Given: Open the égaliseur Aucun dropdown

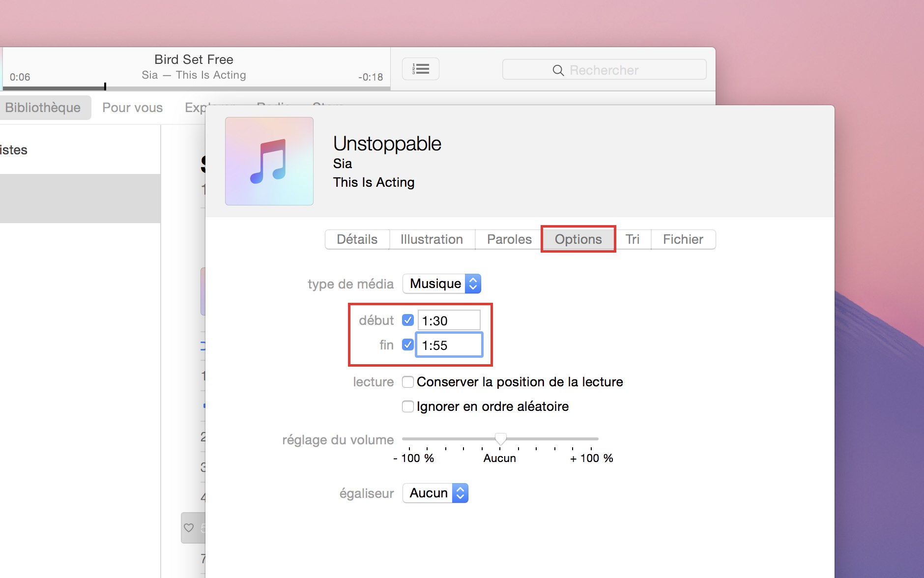Looking at the screenshot, I should click(435, 493).
